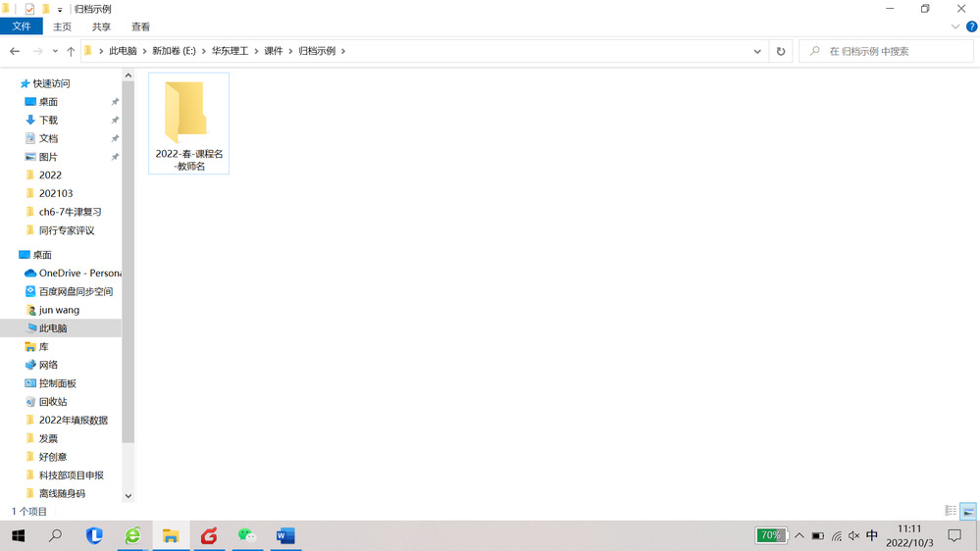Click navigation pane scroll down arrow

tap(129, 496)
